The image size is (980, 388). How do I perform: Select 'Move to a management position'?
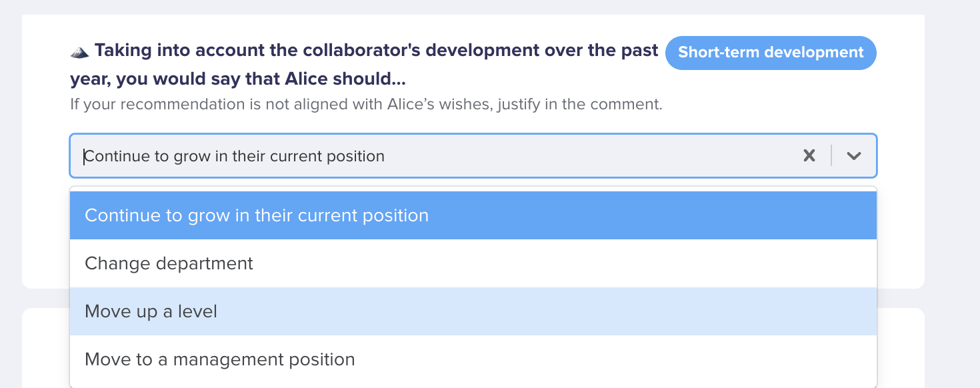tap(473, 359)
